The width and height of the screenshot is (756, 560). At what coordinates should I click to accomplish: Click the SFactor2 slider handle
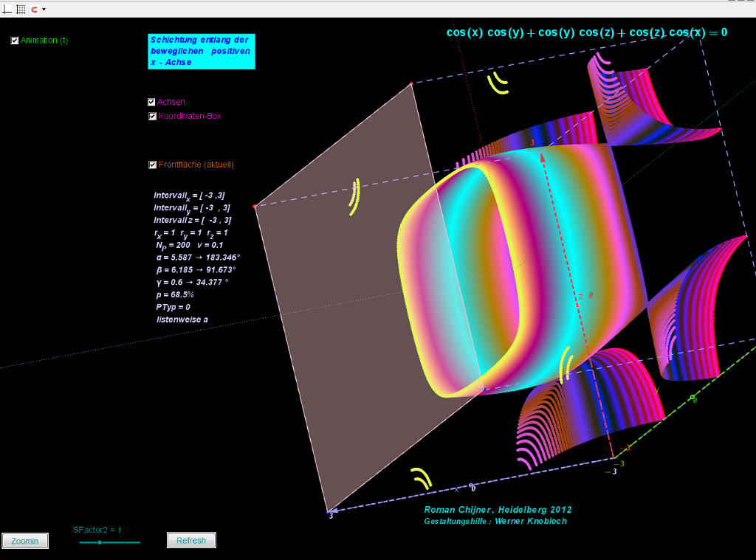tap(100, 542)
